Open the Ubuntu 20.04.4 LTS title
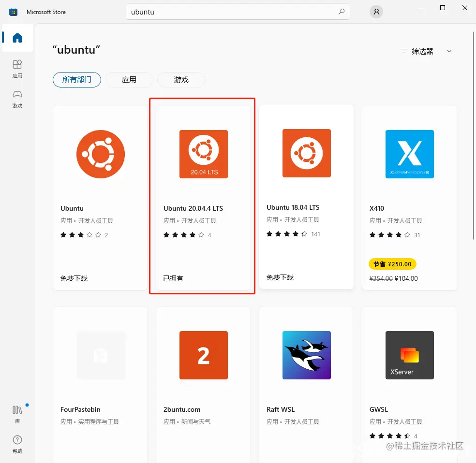Viewport: 476px width, 463px height. coord(193,208)
